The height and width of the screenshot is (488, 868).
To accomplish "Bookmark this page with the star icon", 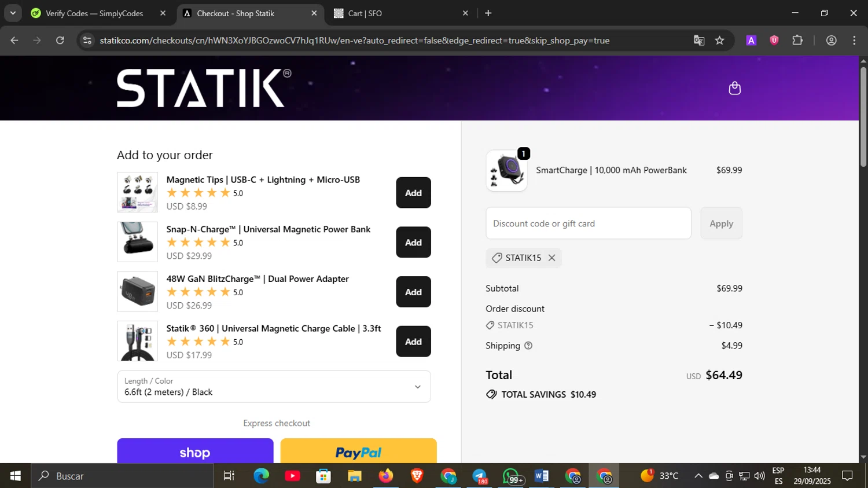I will click(719, 41).
